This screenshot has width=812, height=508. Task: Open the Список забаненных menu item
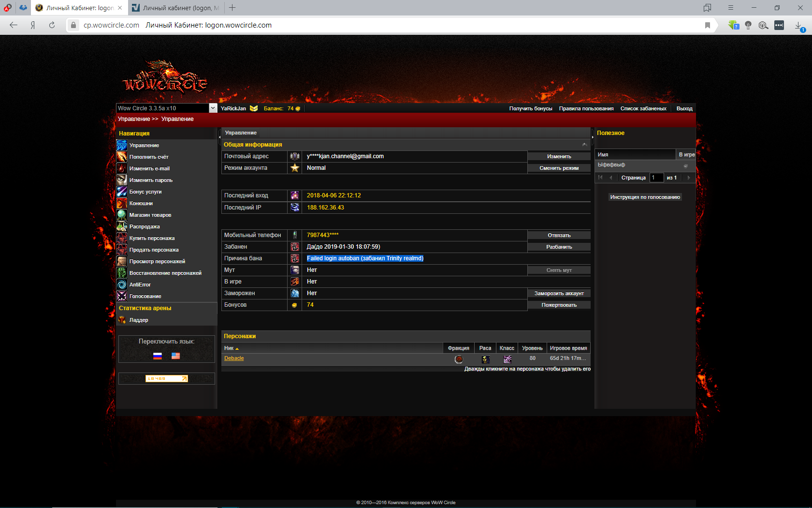coord(643,108)
